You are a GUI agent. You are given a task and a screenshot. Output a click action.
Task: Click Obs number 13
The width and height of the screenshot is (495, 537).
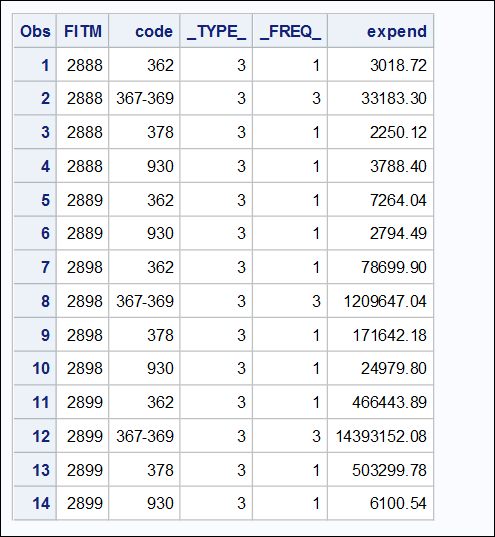(41, 470)
